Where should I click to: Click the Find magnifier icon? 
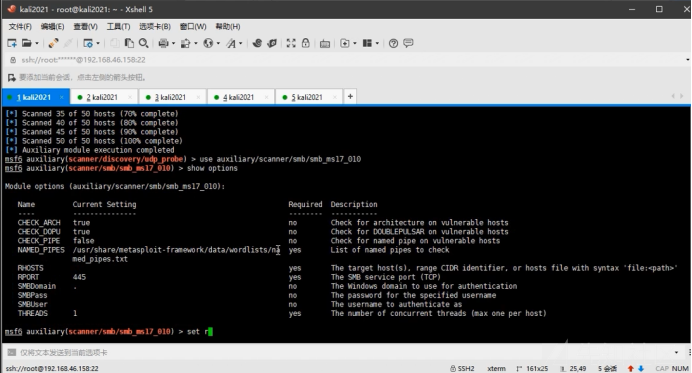click(143, 43)
